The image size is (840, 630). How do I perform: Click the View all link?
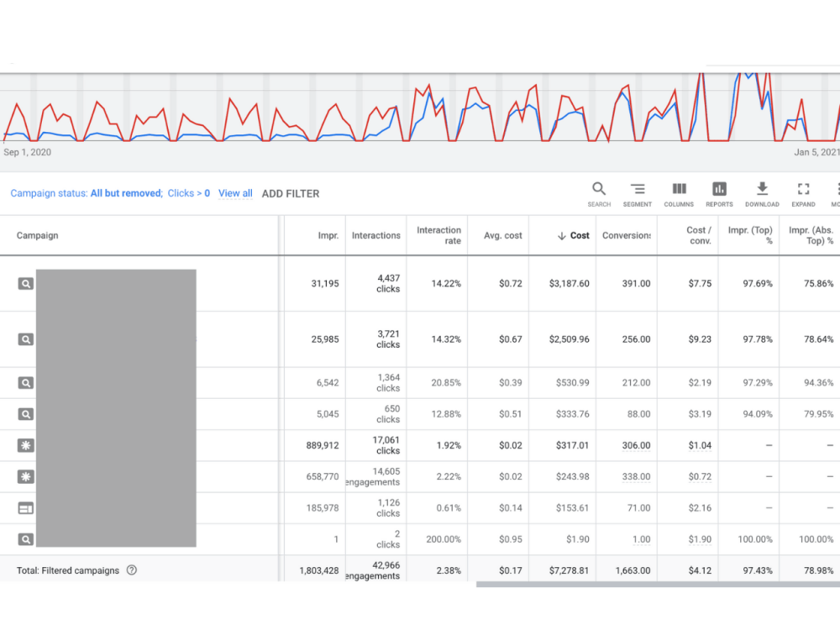coord(235,193)
